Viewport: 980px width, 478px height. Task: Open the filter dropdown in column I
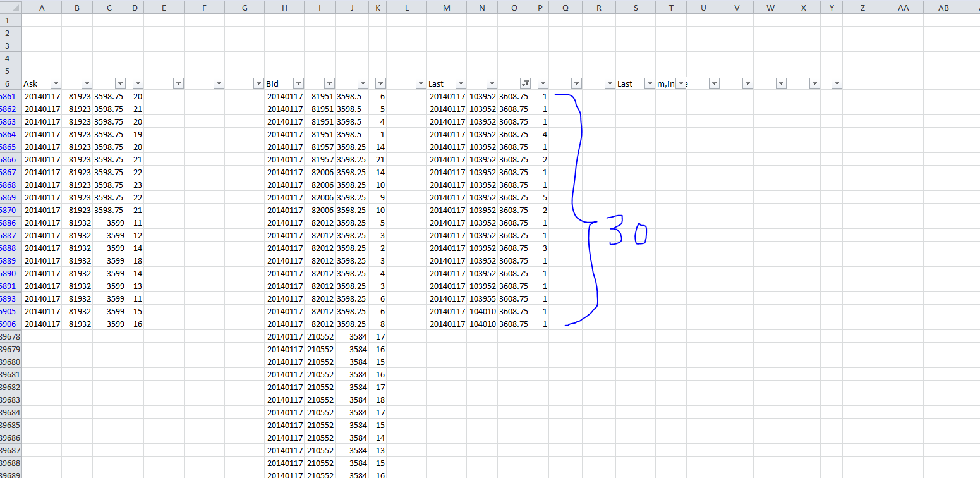pyautogui.click(x=329, y=83)
